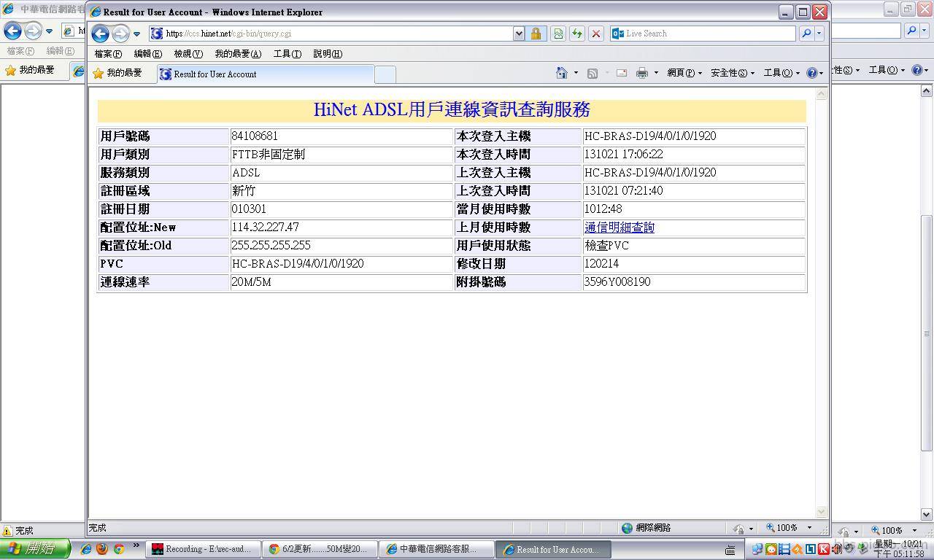Screen dimensions: 934x560
Task: Click the keyboard input method tray icon
Action: click(x=730, y=550)
